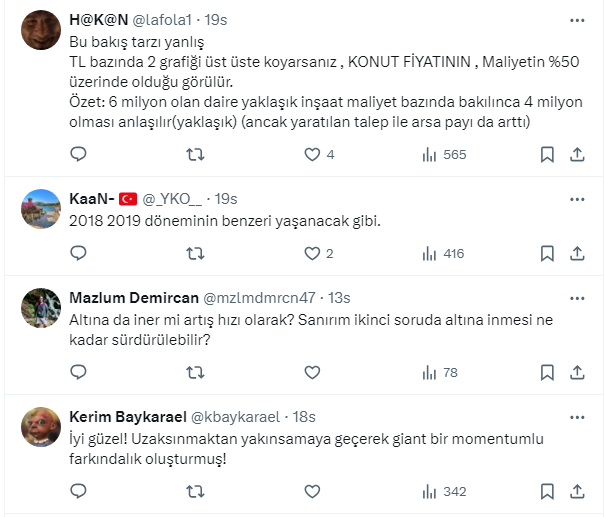Bookmark H@K@N's tweet
Image resolution: width=605 pixels, height=517 pixels.
pos(548,155)
